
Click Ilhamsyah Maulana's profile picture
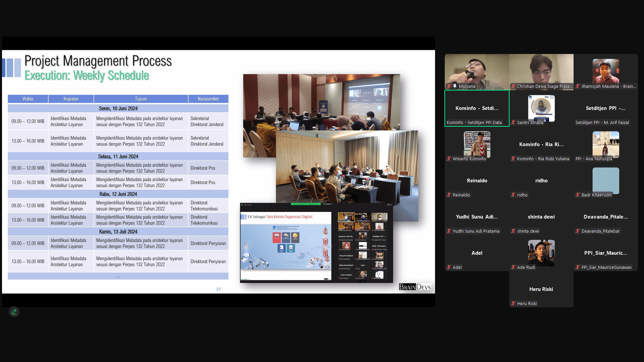point(605,71)
